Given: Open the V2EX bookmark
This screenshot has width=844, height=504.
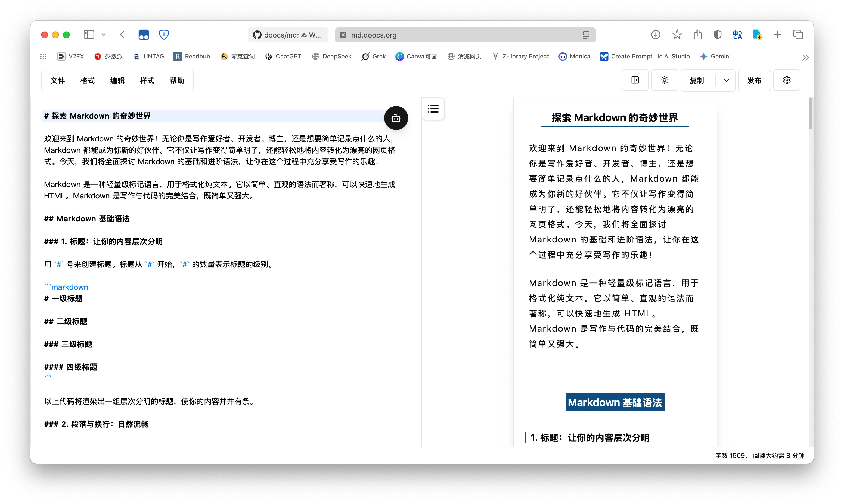Looking at the screenshot, I should point(71,56).
